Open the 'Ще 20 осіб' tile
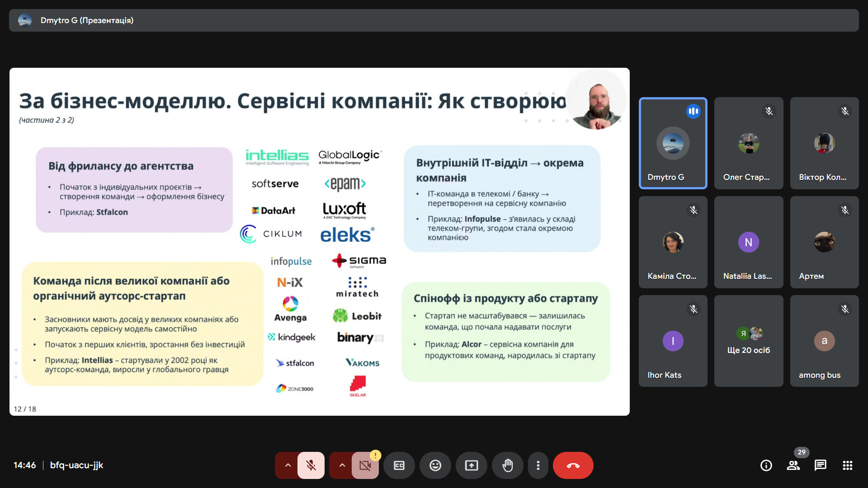 749,341
